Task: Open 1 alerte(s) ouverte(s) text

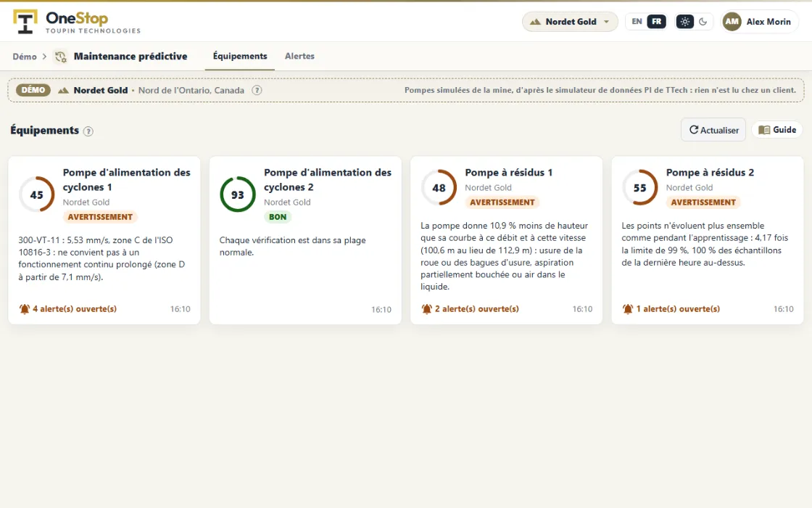Action: tap(678, 309)
